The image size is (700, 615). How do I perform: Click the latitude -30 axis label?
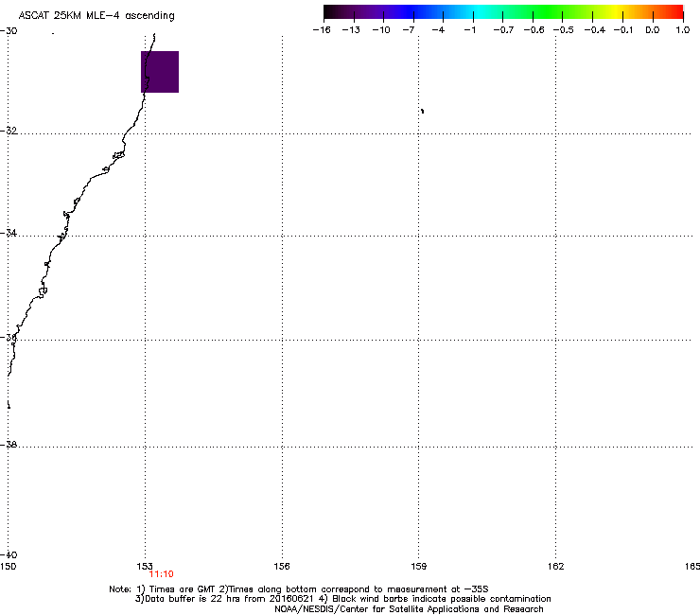tap(9, 31)
